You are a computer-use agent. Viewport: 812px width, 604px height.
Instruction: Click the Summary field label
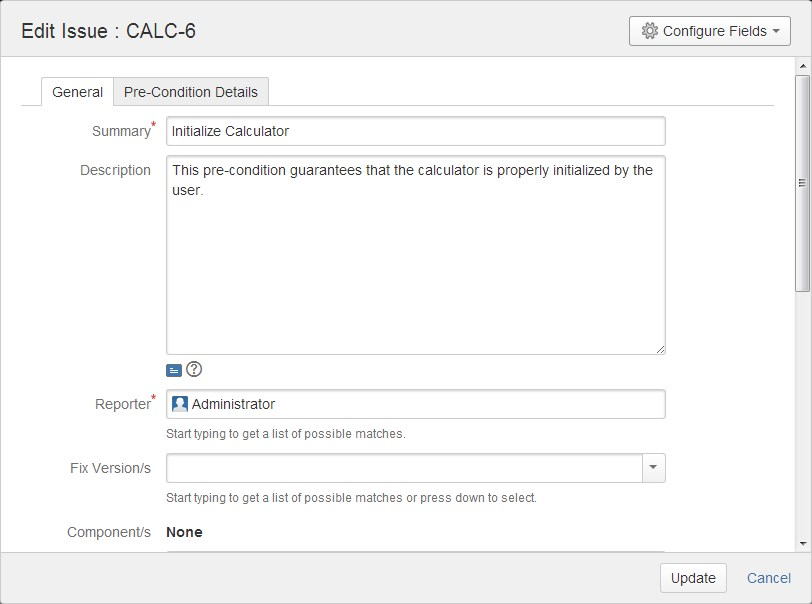[x=121, y=131]
